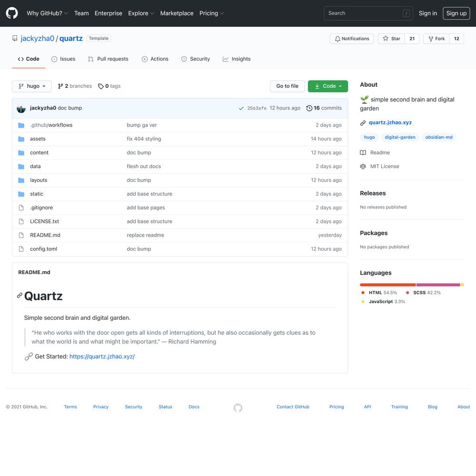Screen dimensions: 476x476
Task: Click the folder icon for .github/workflows
Action: click(x=21, y=125)
